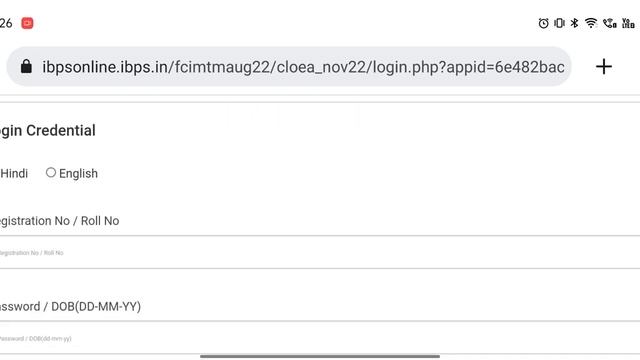This screenshot has width=640, height=360.
Task: Select the English language radio button
Action: (51, 173)
